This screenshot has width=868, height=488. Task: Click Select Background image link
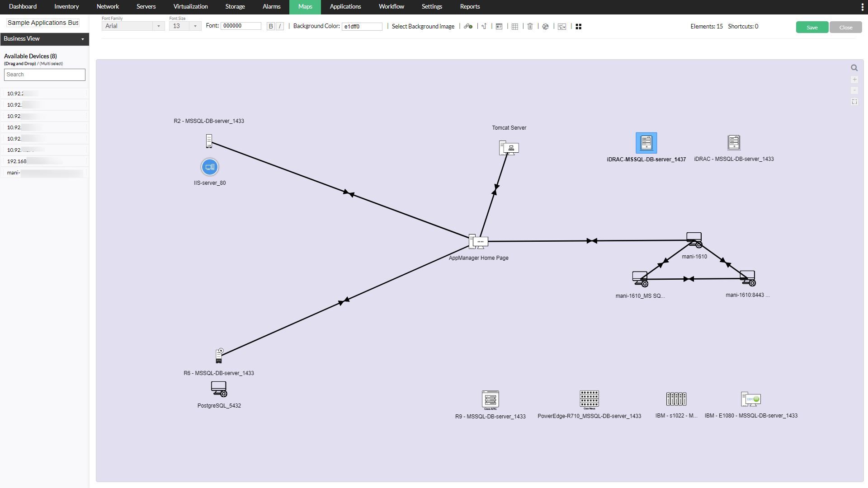423,27
